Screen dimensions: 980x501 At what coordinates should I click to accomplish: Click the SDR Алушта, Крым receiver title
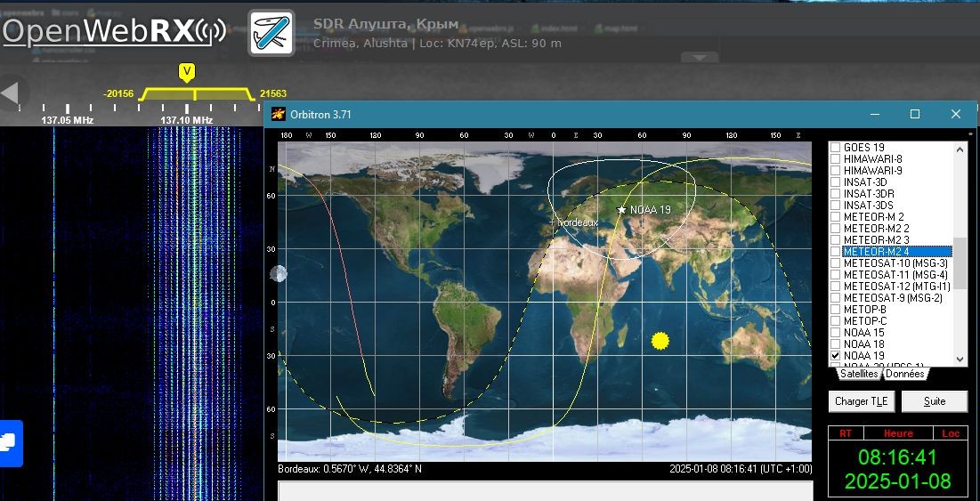point(385,24)
